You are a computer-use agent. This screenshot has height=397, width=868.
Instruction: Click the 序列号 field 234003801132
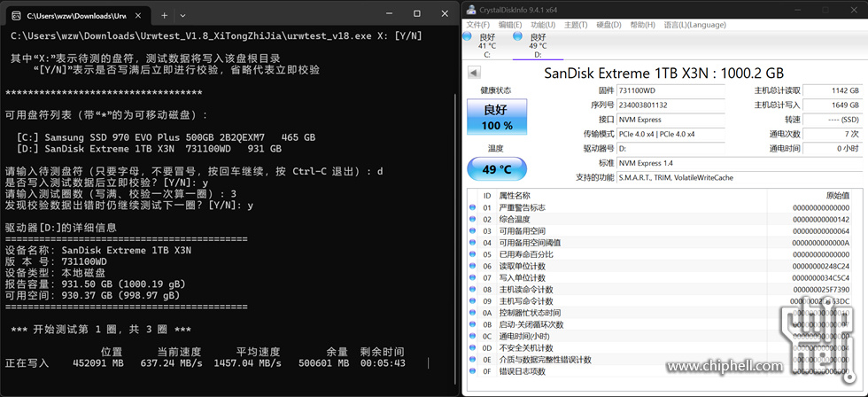671,105
